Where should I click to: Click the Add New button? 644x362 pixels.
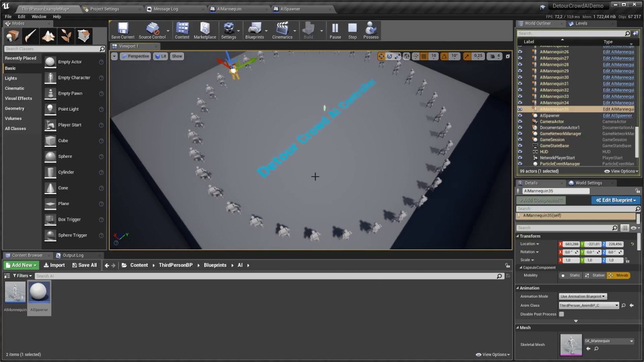coord(21,265)
